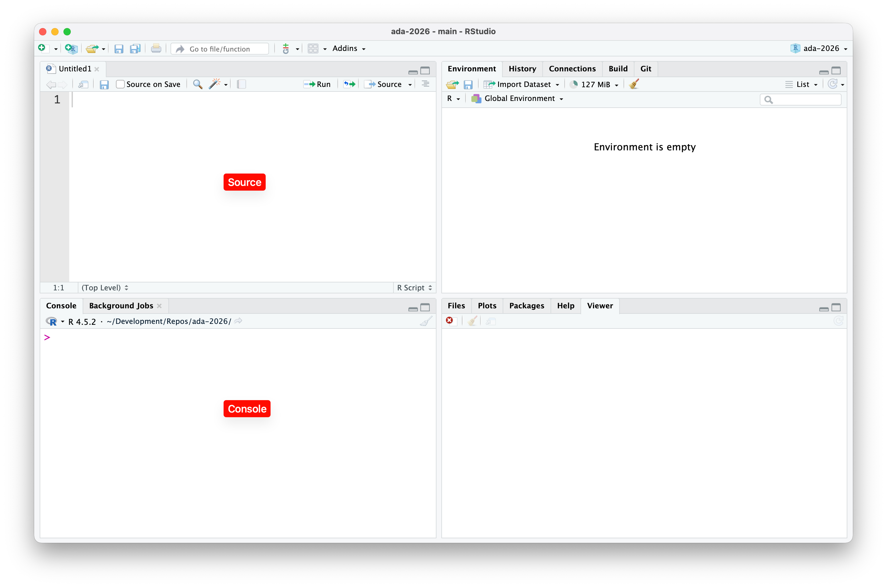Click the re-run previous code region icon

(349, 84)
